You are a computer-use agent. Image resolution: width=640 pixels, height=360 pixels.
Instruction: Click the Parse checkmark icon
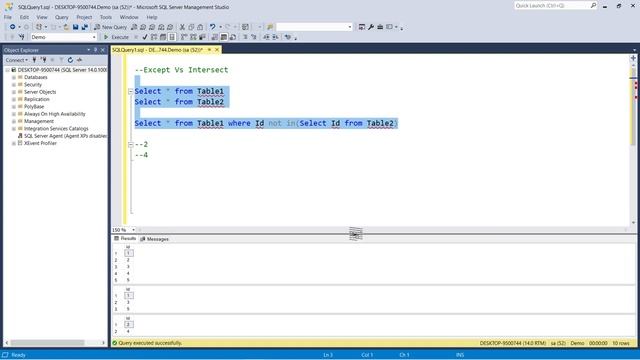(x=145, y=37)
